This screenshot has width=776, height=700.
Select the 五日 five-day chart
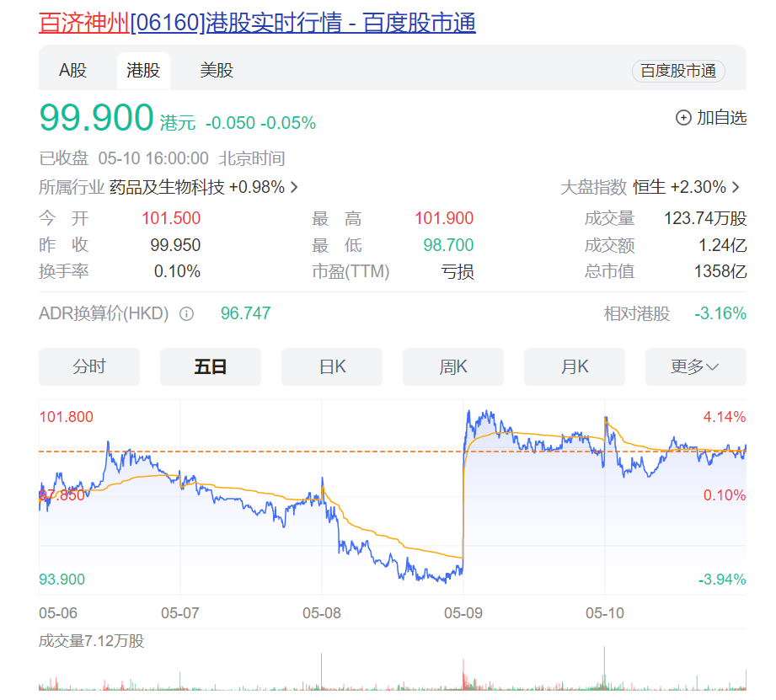(211, 366)
